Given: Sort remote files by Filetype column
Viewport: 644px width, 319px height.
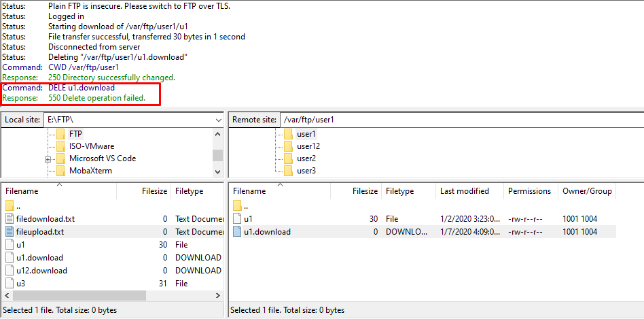Looking at the screenshot, I should point(409,191).
